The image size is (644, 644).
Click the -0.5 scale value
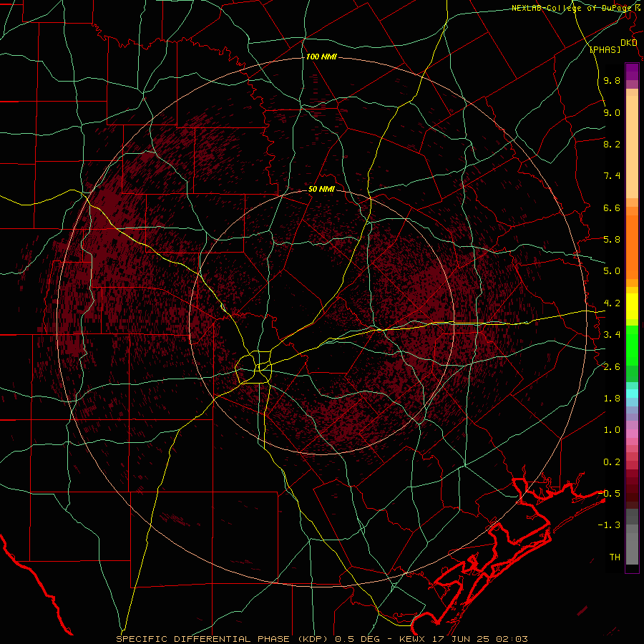[x=609, y=494]
